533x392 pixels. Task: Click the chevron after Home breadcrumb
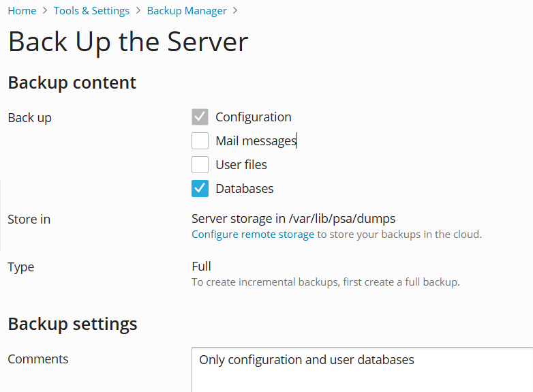click(45, 10)
